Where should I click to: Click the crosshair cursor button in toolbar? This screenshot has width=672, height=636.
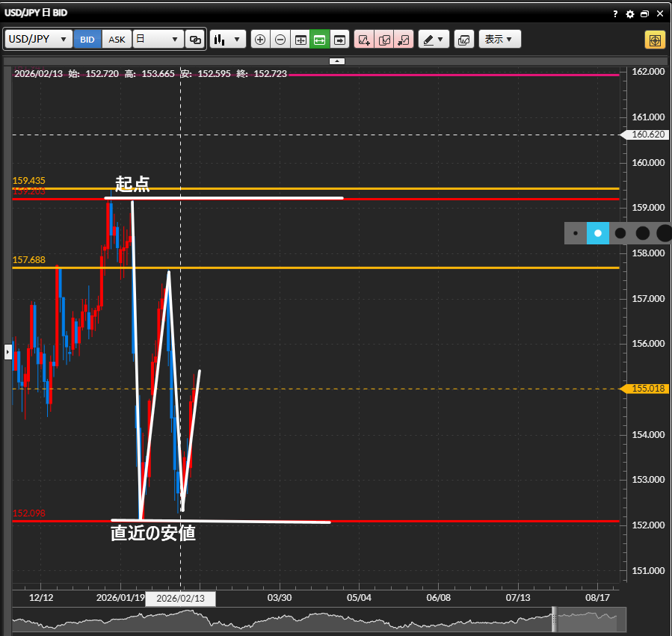pyautogui.click(x=300, y=40)
